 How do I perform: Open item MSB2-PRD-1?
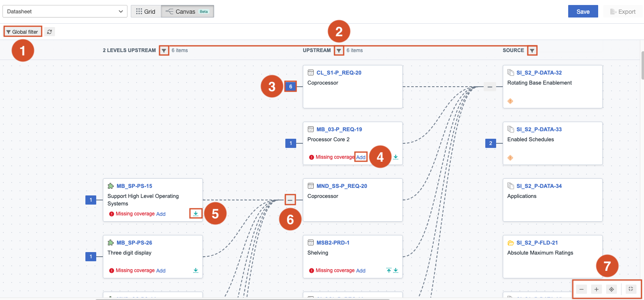(x=333, y=242)
